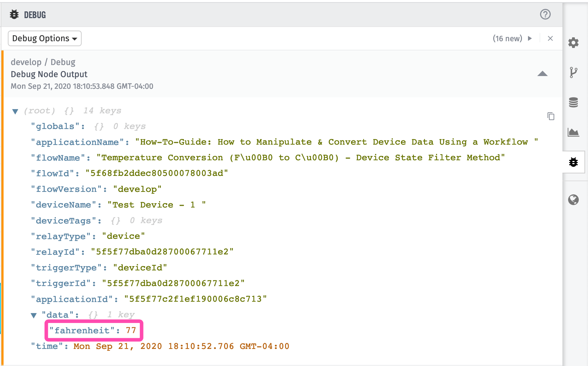
Task: Open the versions branch icon tab
Action: click(x=573, y=72)
